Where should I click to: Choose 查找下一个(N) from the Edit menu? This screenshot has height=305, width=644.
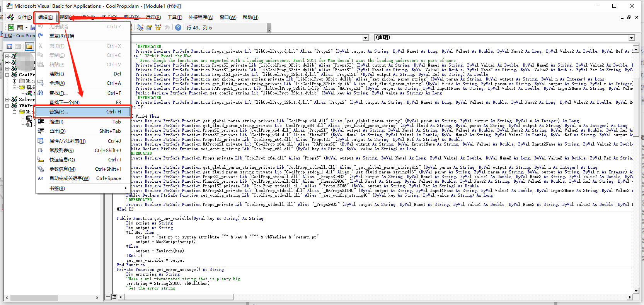coord(83,102)
